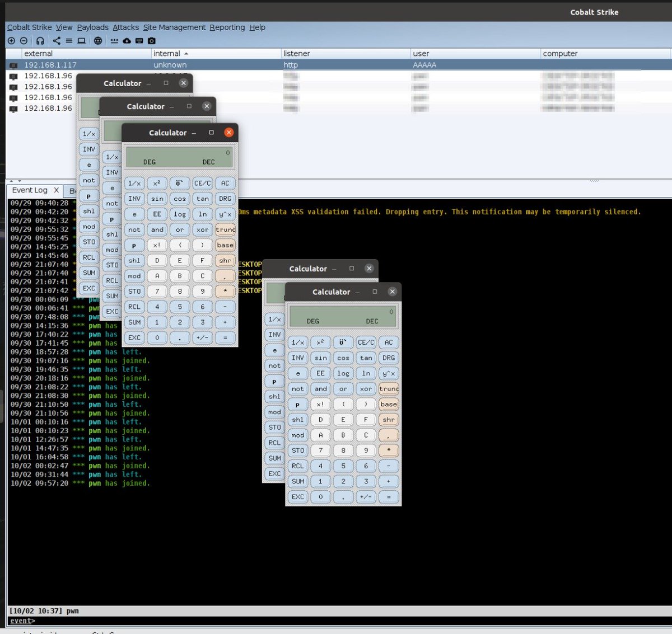
Task: Click beacon icon of the 192.168.1.117 row
Action: click(x=13, y=65)
